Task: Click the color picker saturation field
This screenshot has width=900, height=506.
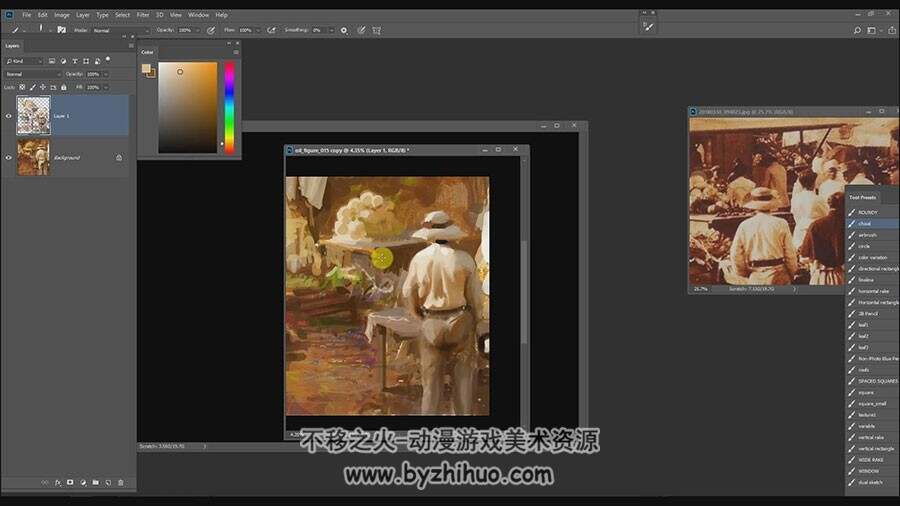Action: click(x=188, y=107)
